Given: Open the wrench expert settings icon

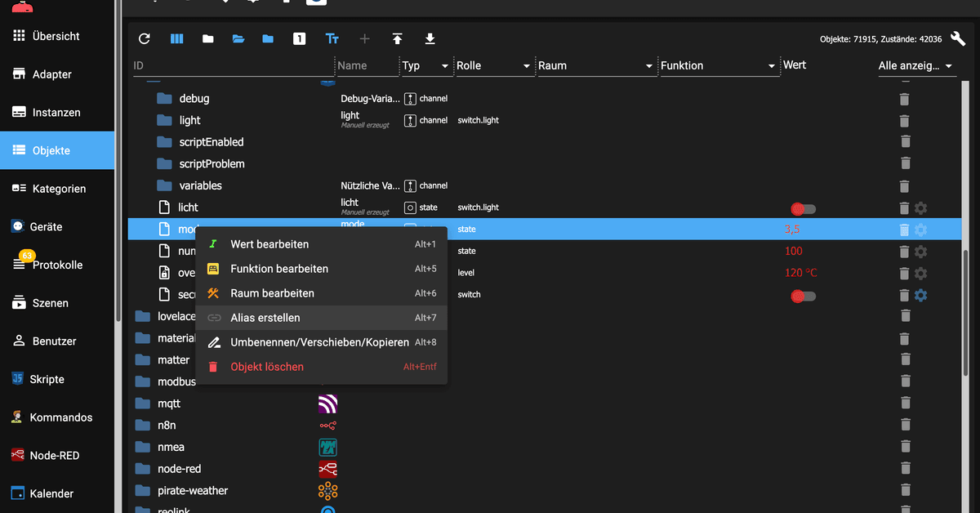Looking at the screenshot, I should pyautogui.click(x=958, y=38).
